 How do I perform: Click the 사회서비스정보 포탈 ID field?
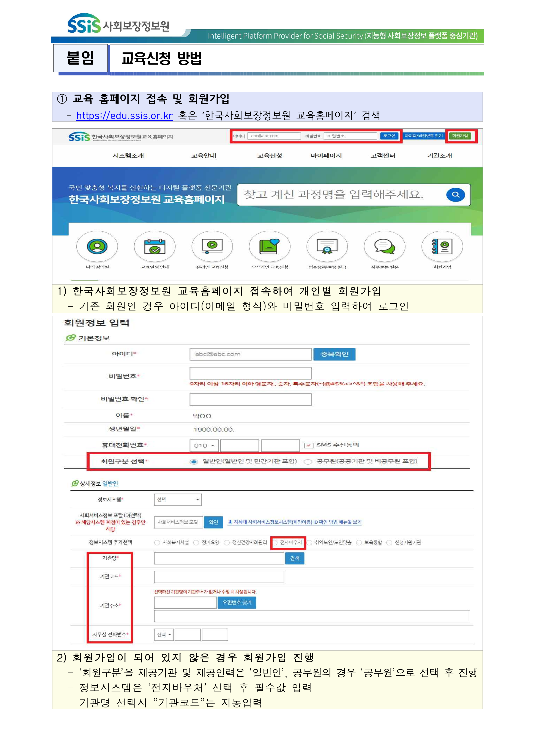click(178, 522)
